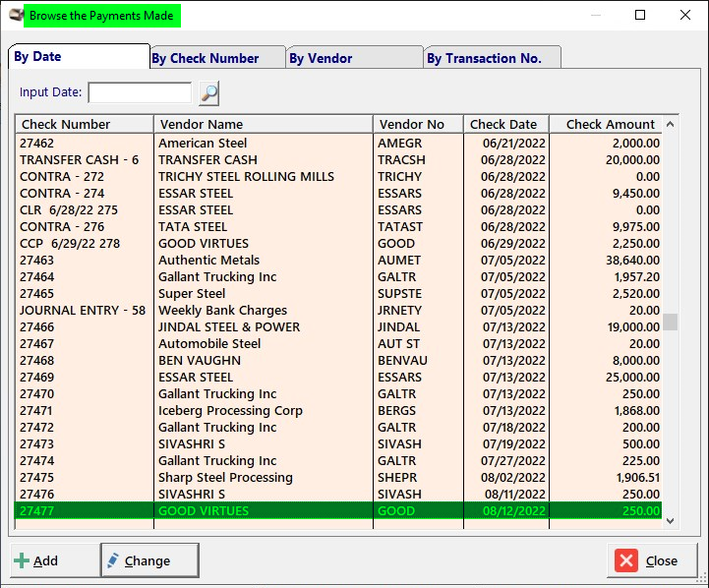Click the vertical scrollbar thumb of the list
This screenshot has width=709, height=588.
point(670,322)
